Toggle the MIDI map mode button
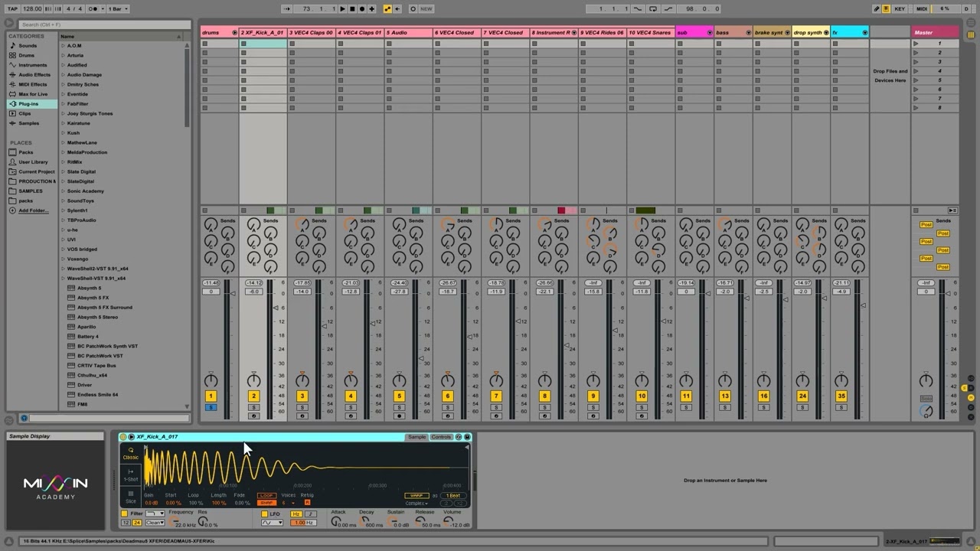This screenshot has height=551, width=980. pos(921,8)
